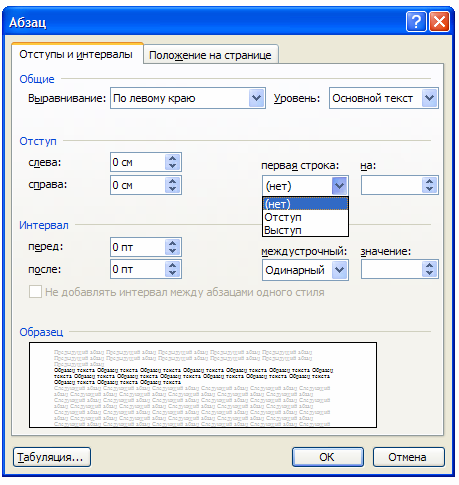Open the Уровень dropdown arrow
Viewport: 459px width, 485px height.
[x=429, y=98]
